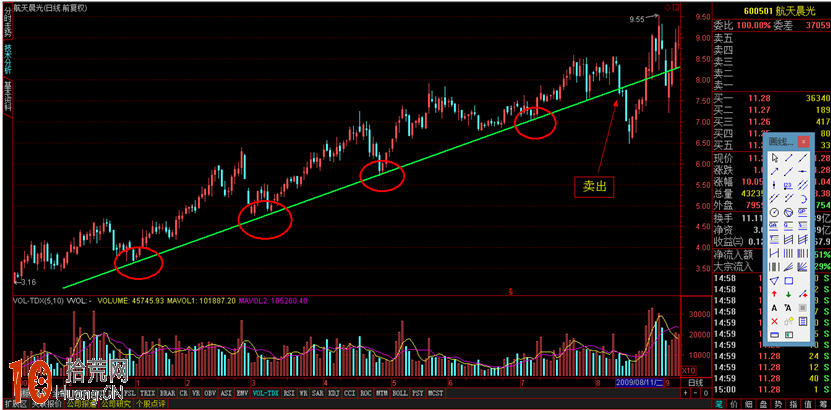Open 公司研究 bottom tab
Viewport: 831px width, 410px height.
pyautogui.click(x=116, y=403)
